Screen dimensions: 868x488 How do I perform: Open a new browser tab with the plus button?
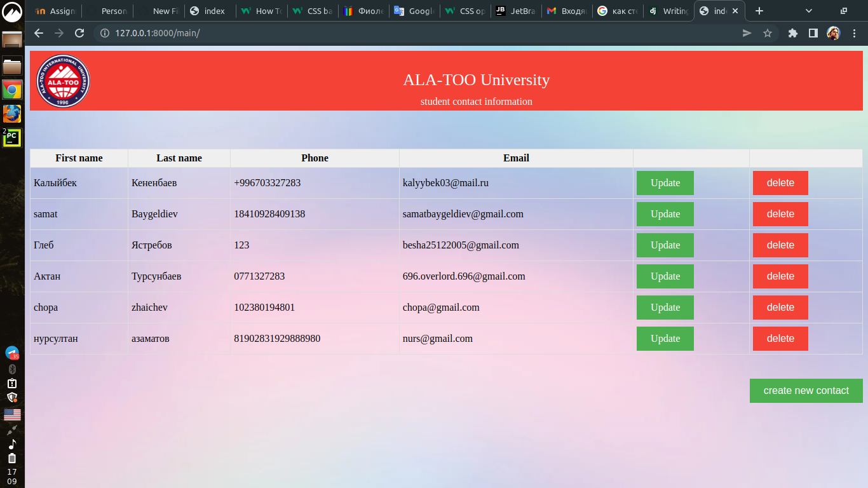pyautogui.click(x=759, y=11)
